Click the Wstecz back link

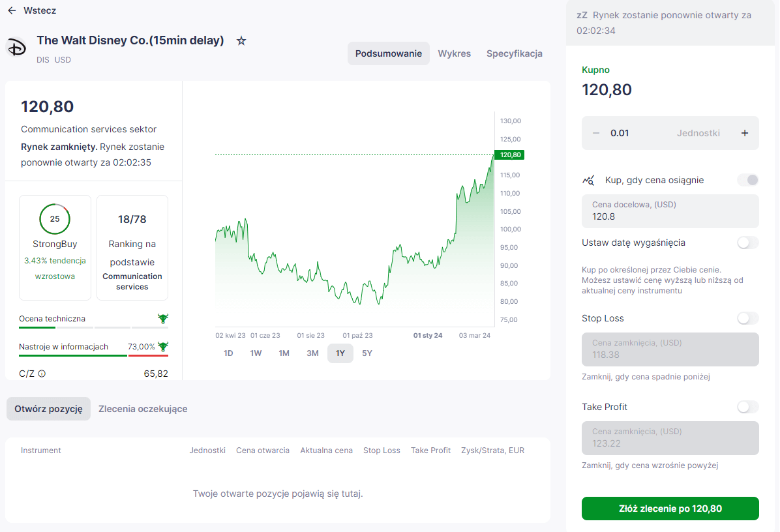pos(40,10)
